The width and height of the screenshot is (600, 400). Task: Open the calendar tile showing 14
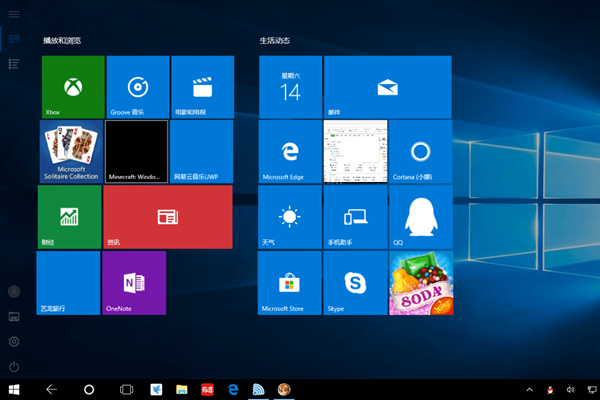[x=290, y=87]
